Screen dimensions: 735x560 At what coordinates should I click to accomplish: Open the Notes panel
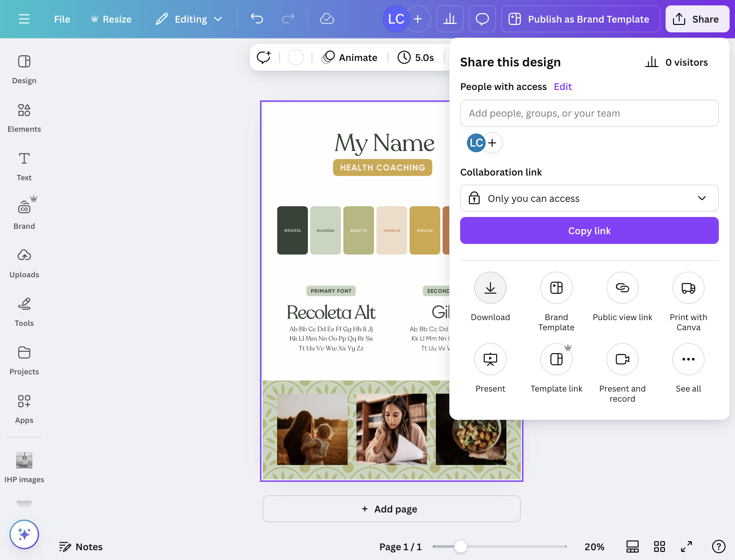click(81, 547)
